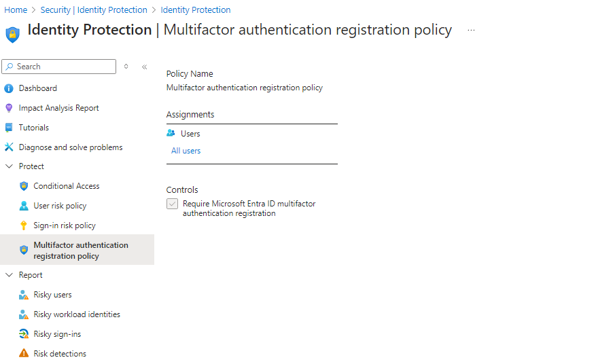Click the Conditional Access shield icon
This screenshot has width=596, height=364.
click(x=24, y=186)
